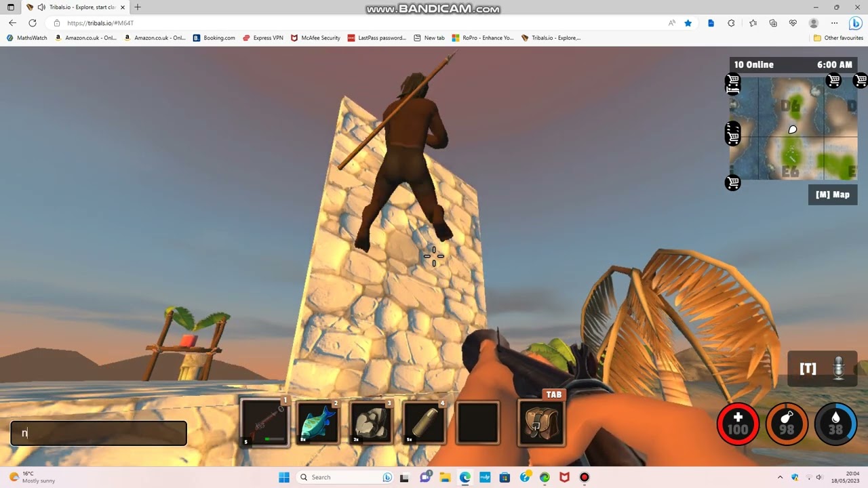
Task: Open the Favourites list icon
Action: tap(753, 23)
